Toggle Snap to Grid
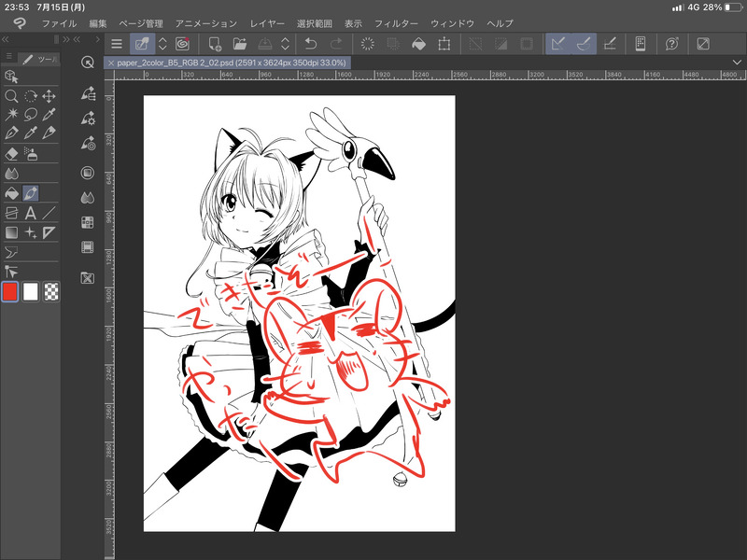The image size is (747, 560). pyautogui.click(x=610, y=44)
